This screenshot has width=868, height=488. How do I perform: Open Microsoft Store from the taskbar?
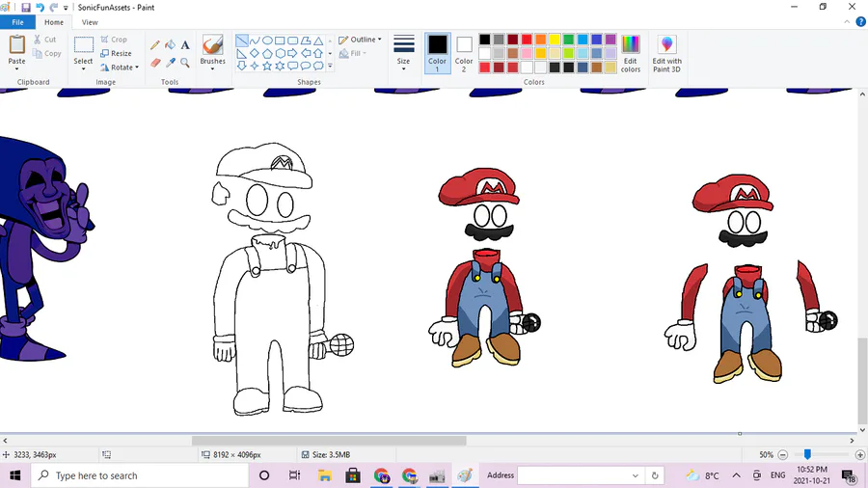(x=353, y=475)
